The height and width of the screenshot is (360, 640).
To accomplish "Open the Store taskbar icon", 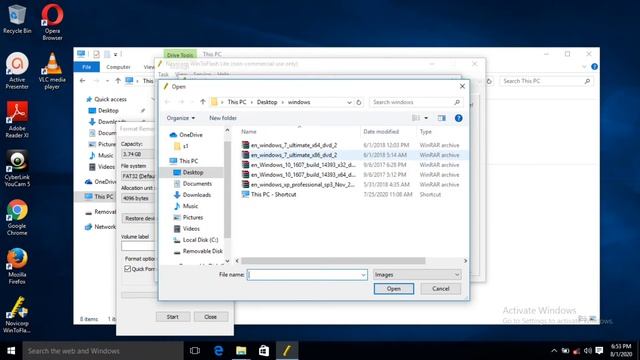I will click(x=264, y=351).
